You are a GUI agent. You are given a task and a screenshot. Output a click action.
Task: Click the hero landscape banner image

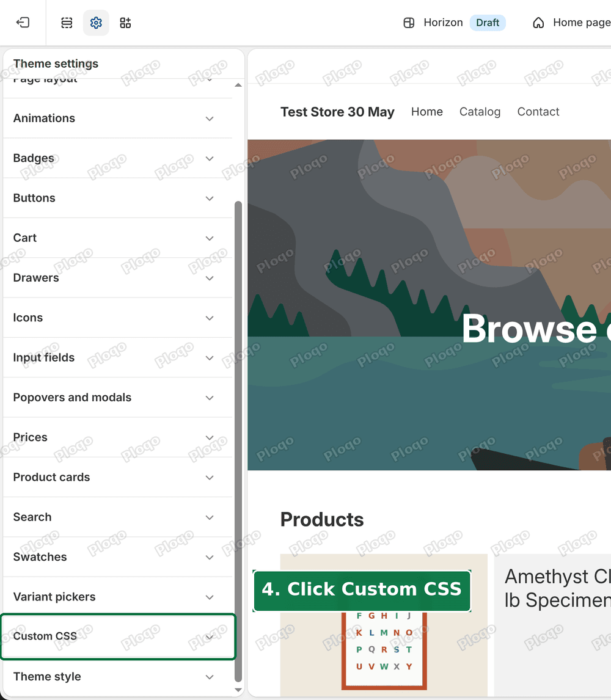tap(429, 305)
